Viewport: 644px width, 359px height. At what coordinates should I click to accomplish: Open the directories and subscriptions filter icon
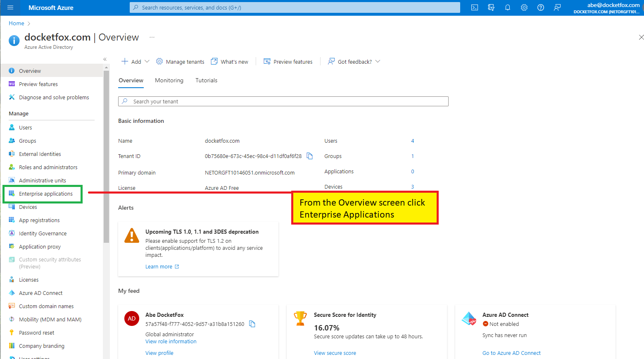491,7
